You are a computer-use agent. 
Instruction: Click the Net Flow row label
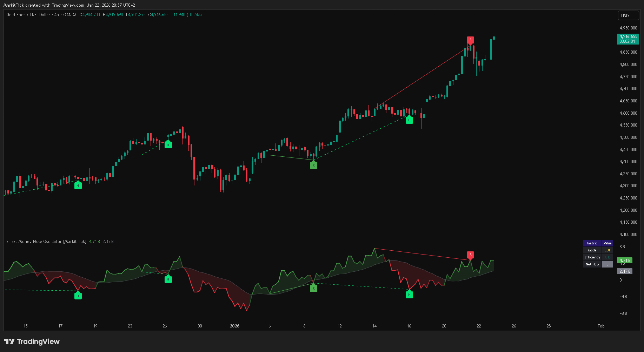click(x=592, y=264)
